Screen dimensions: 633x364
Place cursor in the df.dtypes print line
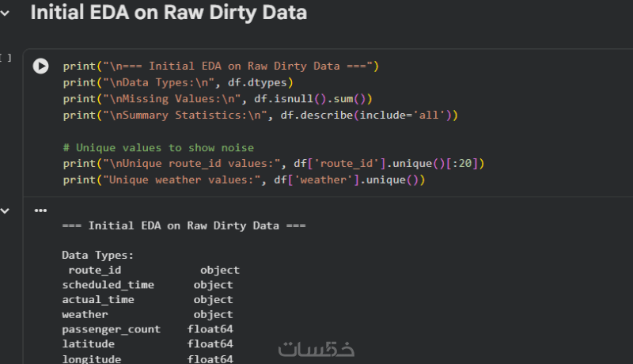pyautogui.click(x=178, y=83)
